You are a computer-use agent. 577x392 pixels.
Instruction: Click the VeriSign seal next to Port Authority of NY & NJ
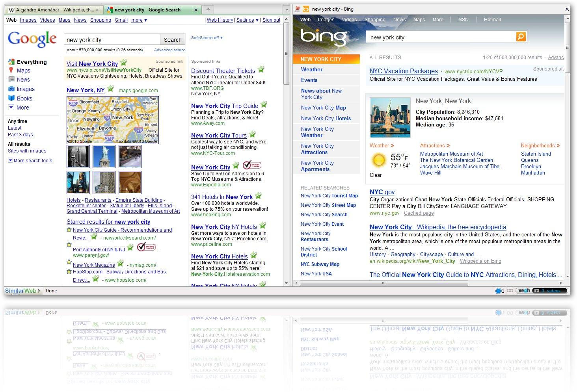(146, 247)
